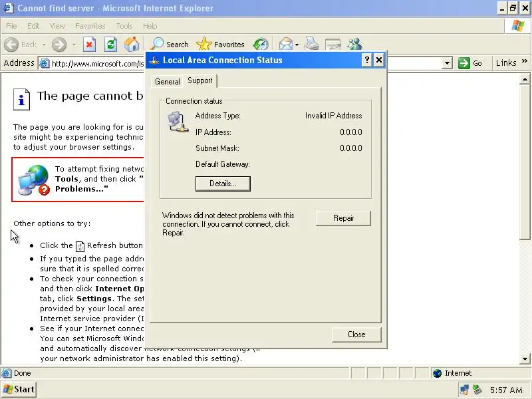This screenshot has width=532, height=399.
Task: Open the Back history dropdown arrow
Action: pyautogui.click(x=44, y=45)
